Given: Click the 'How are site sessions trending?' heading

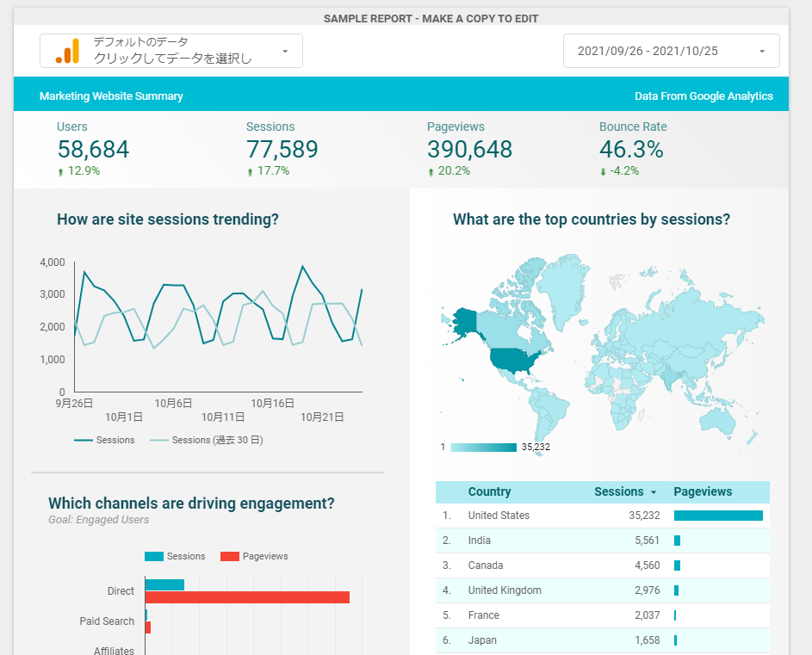Looking at the screenshot, I should [x=168, y=219].
